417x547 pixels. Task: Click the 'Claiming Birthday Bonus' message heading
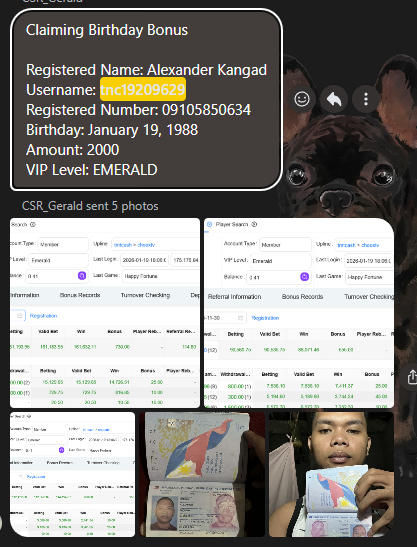[107, 30]
